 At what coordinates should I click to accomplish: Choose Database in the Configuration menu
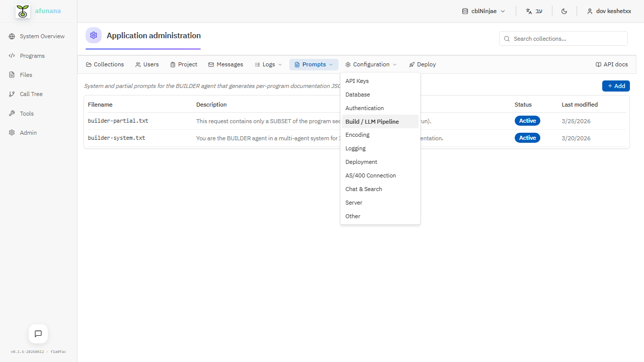pyautogui.click(x=358, y=95)
